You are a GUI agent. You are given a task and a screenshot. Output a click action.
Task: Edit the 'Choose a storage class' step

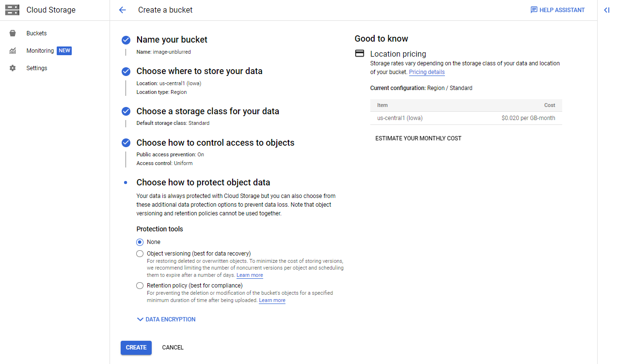208,111
